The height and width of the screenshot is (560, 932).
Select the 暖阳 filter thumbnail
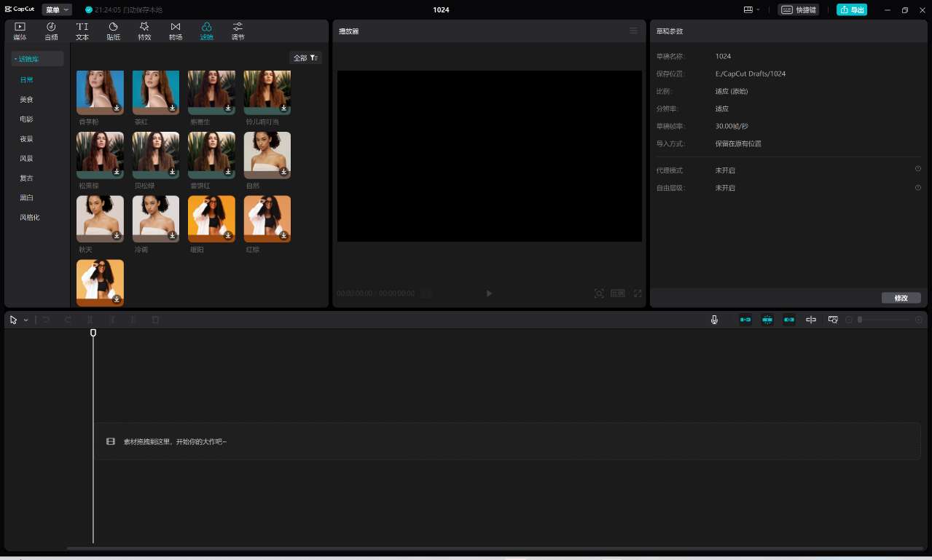[211, 218]
